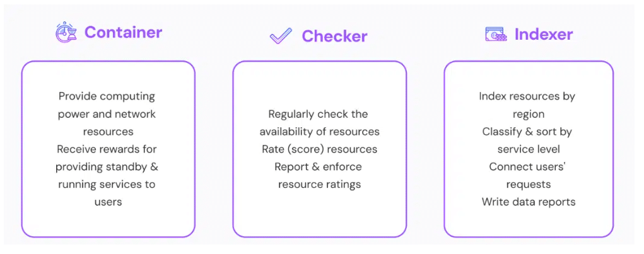Click the Indexer coins window icon
This screenshot has width=644, height=254.
pyautogui.click(x=496, y=34)
